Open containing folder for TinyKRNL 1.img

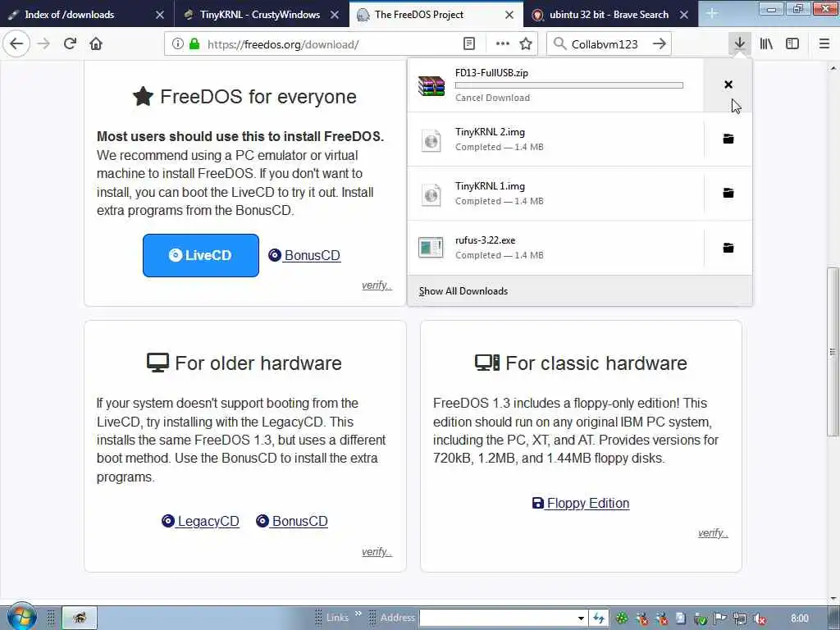pyautogui.click(x=728, y=194)
